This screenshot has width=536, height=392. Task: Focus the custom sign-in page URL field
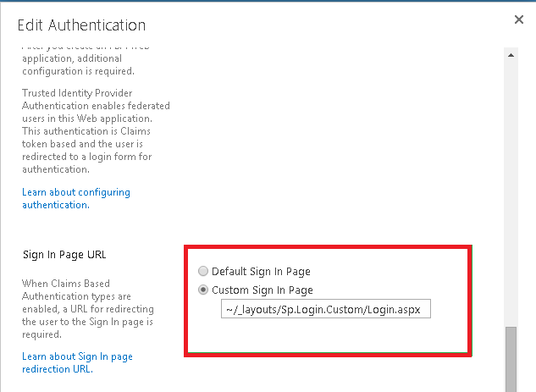tap(326, 309)
